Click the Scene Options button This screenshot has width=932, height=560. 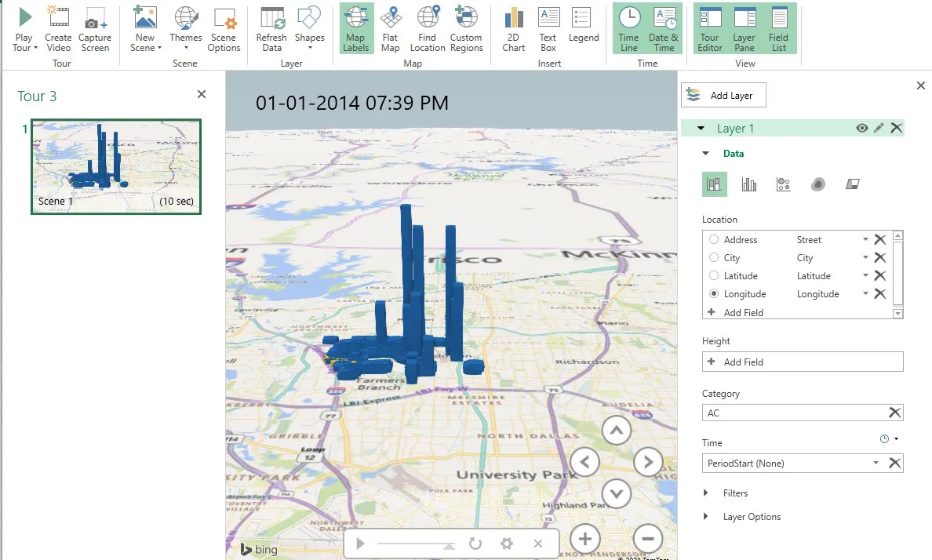(224, 29)
